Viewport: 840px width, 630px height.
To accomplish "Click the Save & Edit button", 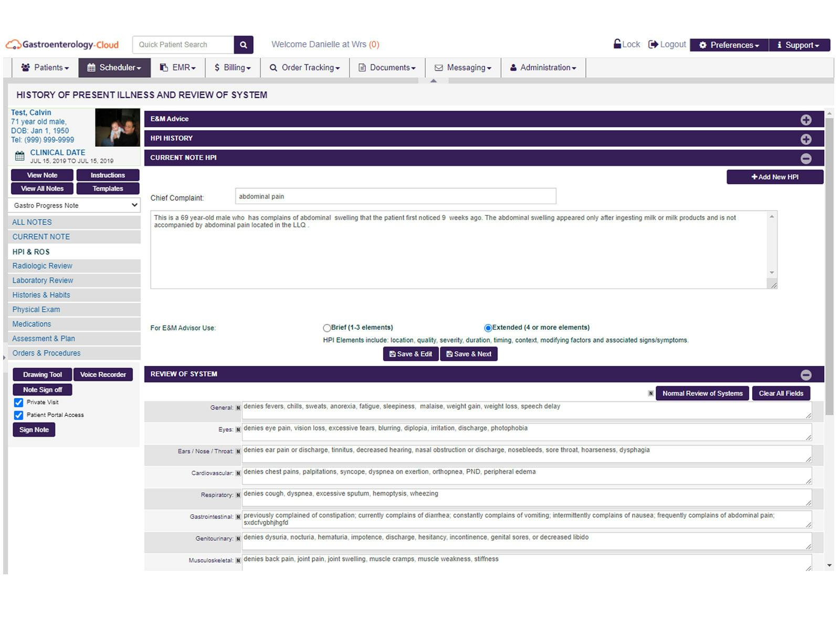I will coord(410,354).
